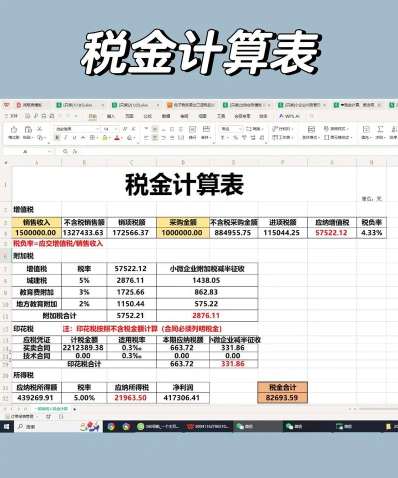
Task: Click the WPS taskbar item
Action: point(208,426)
